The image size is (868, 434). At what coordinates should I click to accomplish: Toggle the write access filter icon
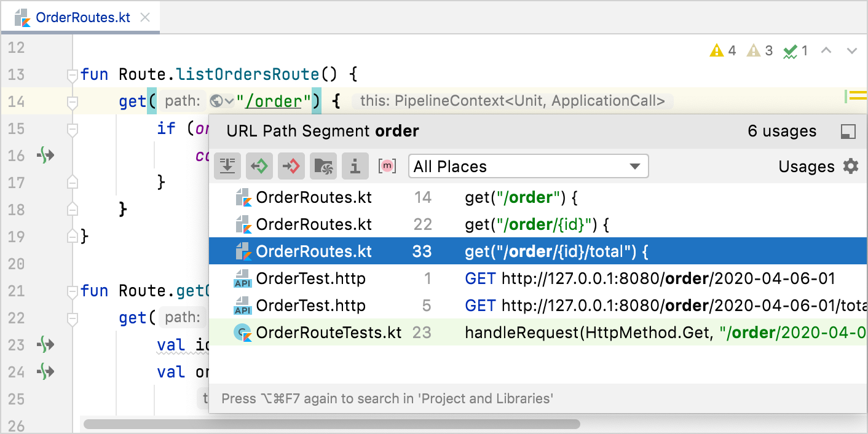pyautogui.click(x=291, y=166)
